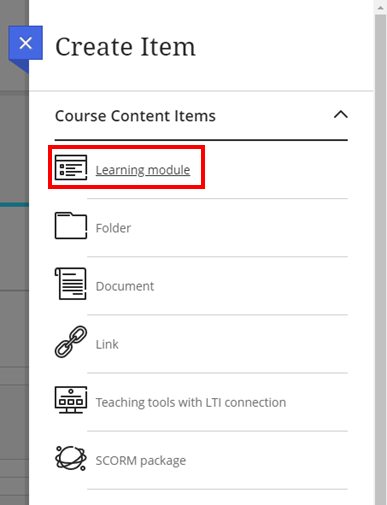Image resolution: width=387 pixels, height=505 pixels.
Task: Select the Folder text label
Action: click(x=113, y=228)
